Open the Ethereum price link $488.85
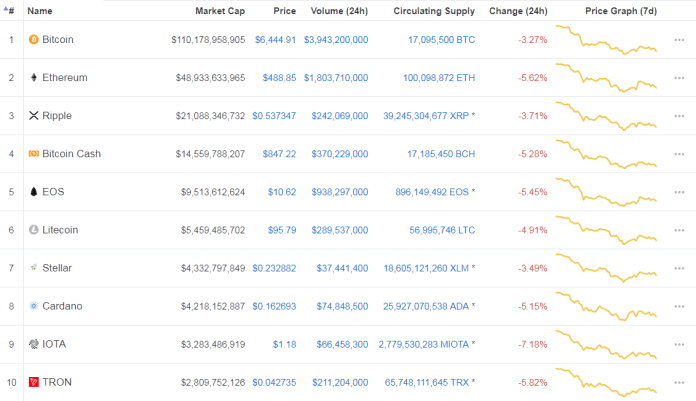Image resolution: width=696 pixels, height=401 pixels. pyautogui.click(x=279, y=78)
